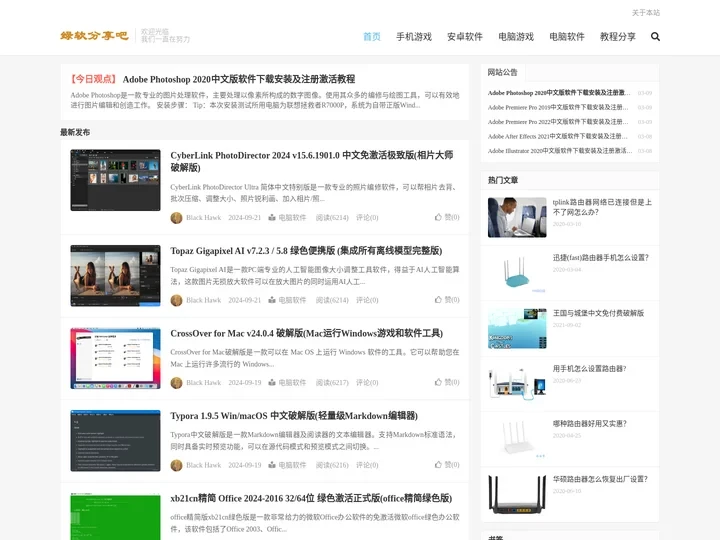Click Topaz Gigapixel AI post thumbnail
The image size is (720, 540).
pos(115,276)
